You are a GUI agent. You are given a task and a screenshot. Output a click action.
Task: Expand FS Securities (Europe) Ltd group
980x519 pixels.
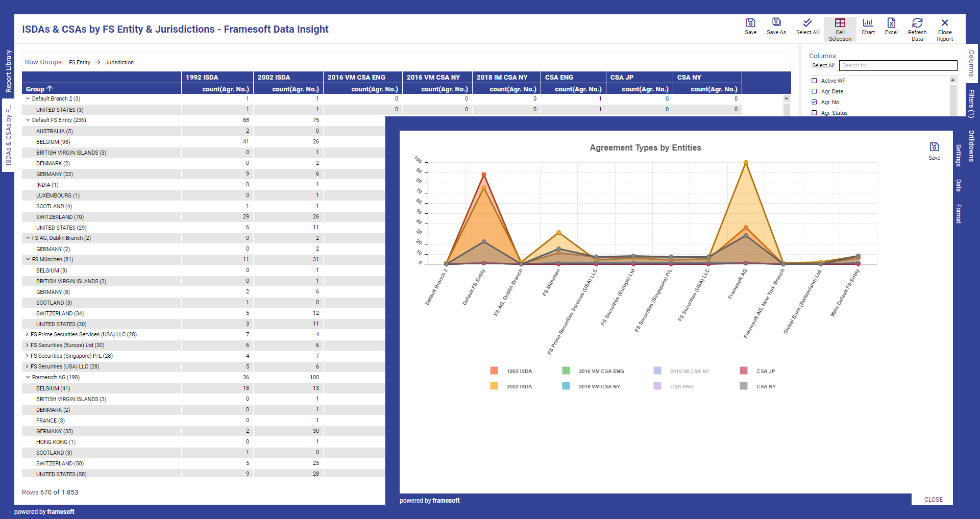pyautogui.click(x=27, y=345)
